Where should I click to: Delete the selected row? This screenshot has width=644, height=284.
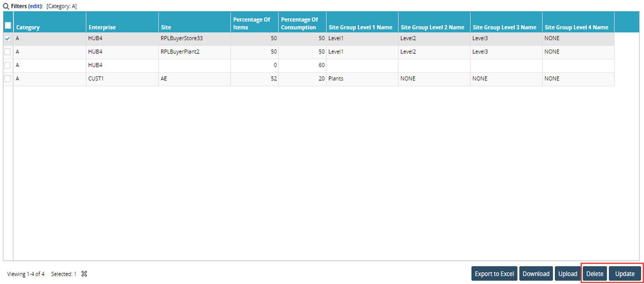pyautogui.click(x=595, y=274)
